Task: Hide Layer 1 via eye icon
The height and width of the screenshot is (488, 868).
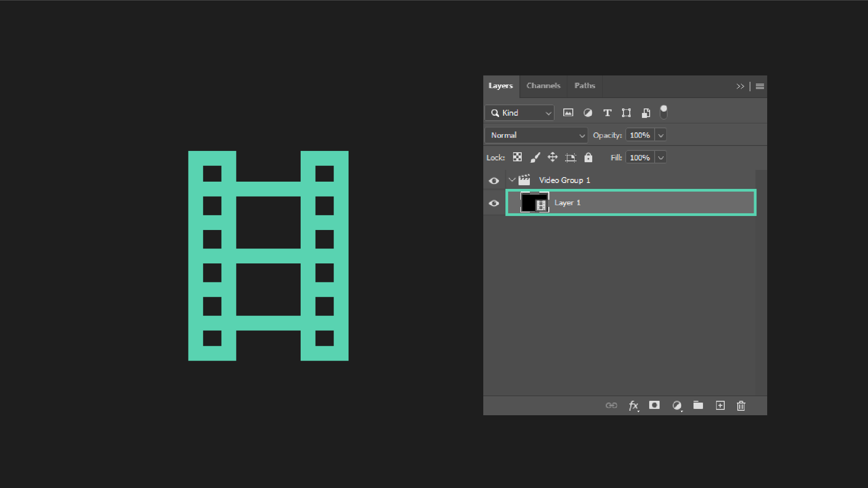Action: (x=494, y=203)
